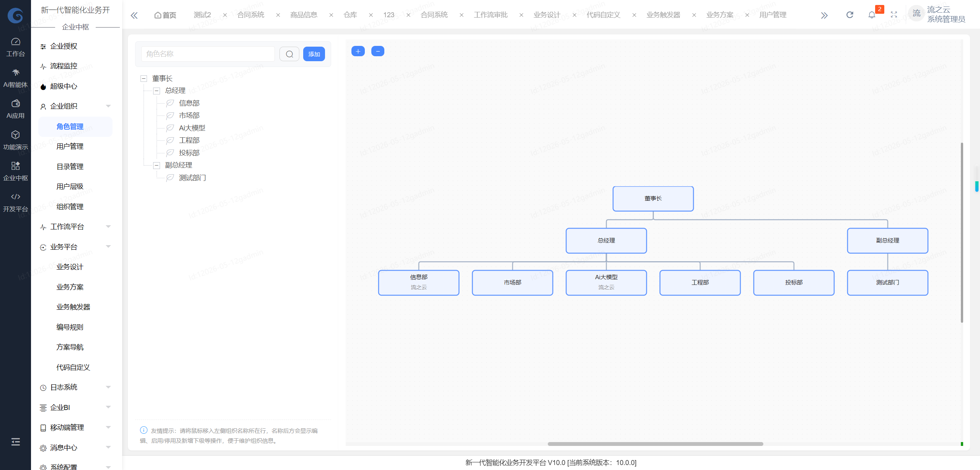Switch to the 业务设计 tab

(547, 15)
